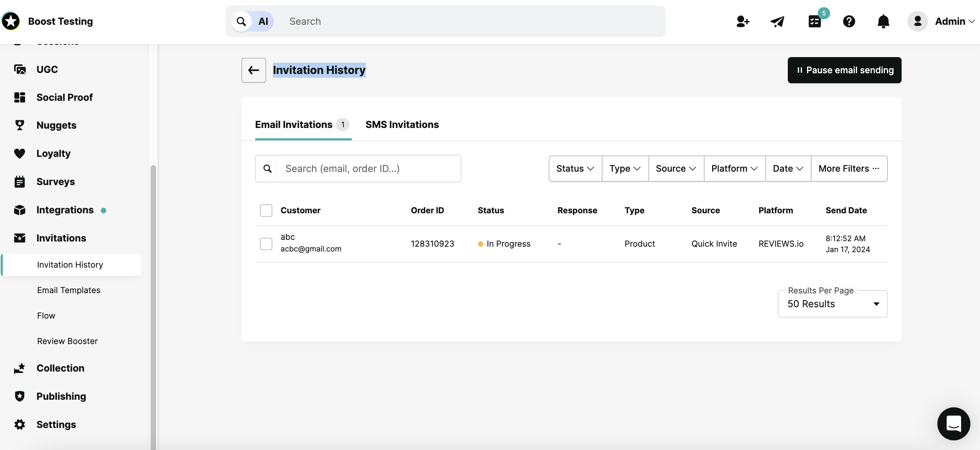Open Email Templates in the sidebar
This screenshot has width=980, height=450.
click(69, 290)
